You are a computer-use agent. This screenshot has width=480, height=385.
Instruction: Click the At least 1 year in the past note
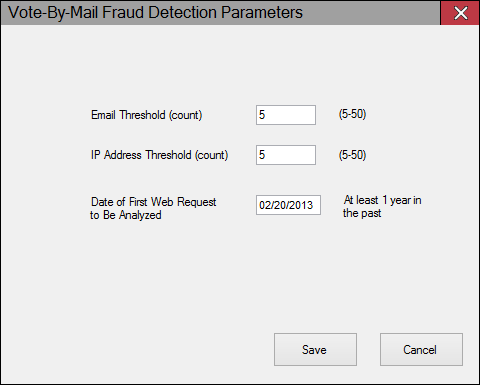[382, 206]
